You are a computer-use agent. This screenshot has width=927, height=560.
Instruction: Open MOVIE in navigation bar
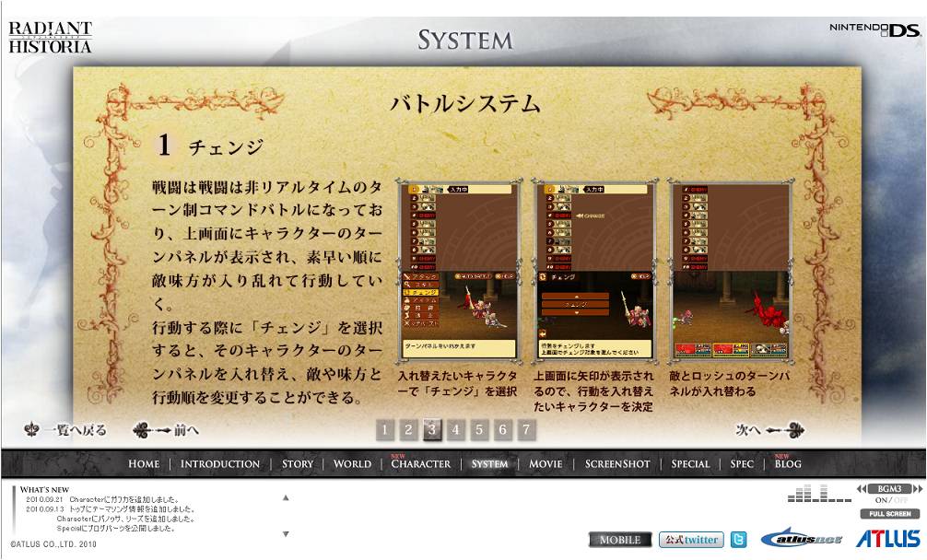coord(546,463)
